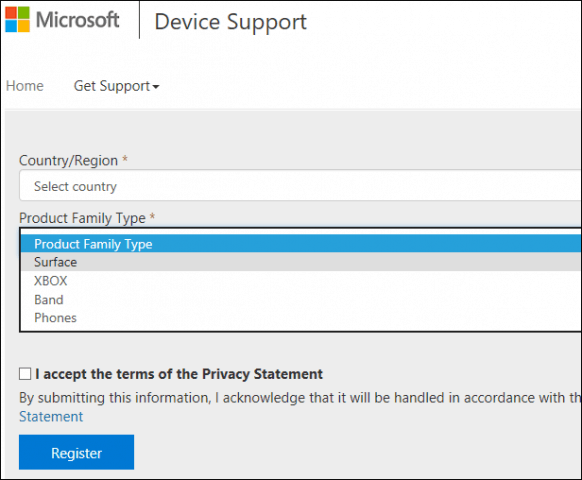
Task: Click the 'I accept the terms' label text
Action: (179, 374)
